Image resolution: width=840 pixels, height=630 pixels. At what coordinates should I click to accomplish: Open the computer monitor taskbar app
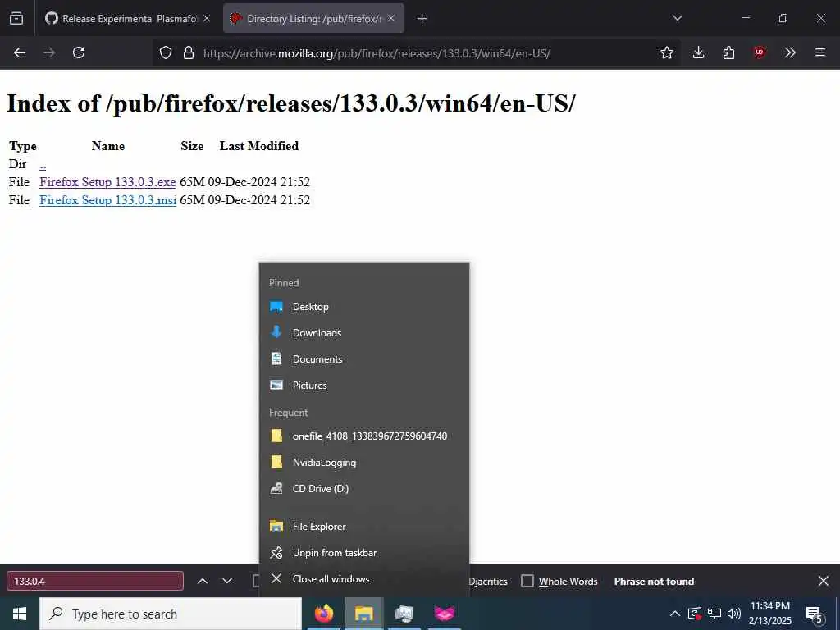click(404, 614)
